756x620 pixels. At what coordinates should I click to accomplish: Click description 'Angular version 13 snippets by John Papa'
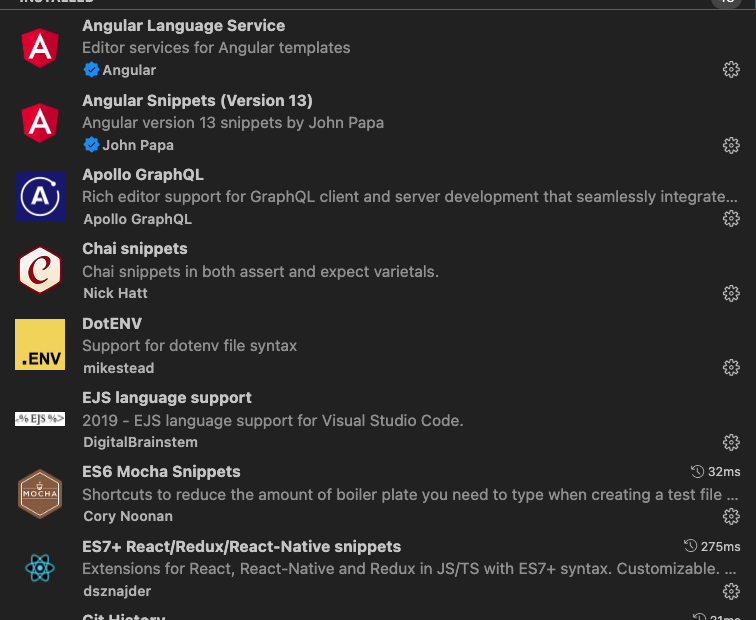point(233,122)
